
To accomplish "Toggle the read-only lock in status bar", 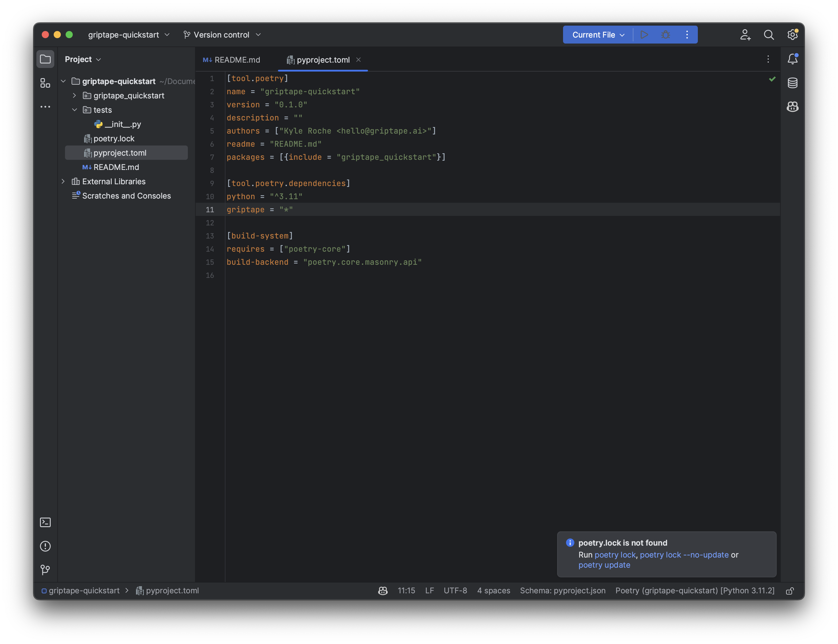I will [790, 591].
